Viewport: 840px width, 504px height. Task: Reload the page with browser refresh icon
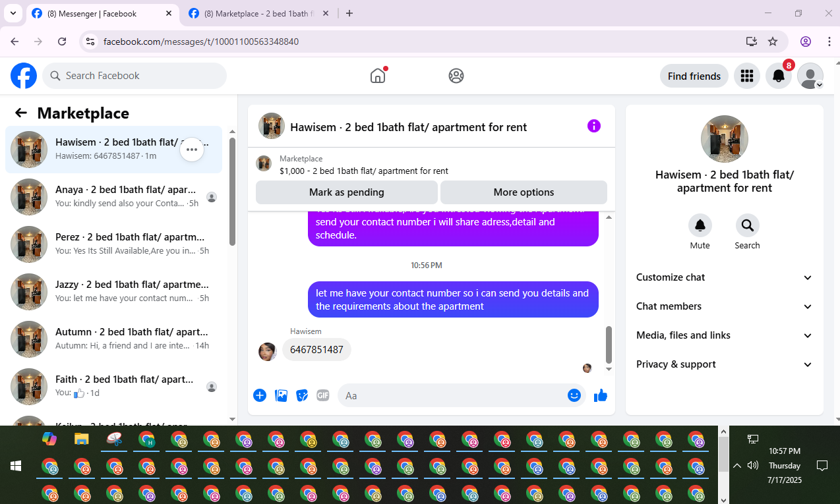pyautogui.click(x=62, y=42)
